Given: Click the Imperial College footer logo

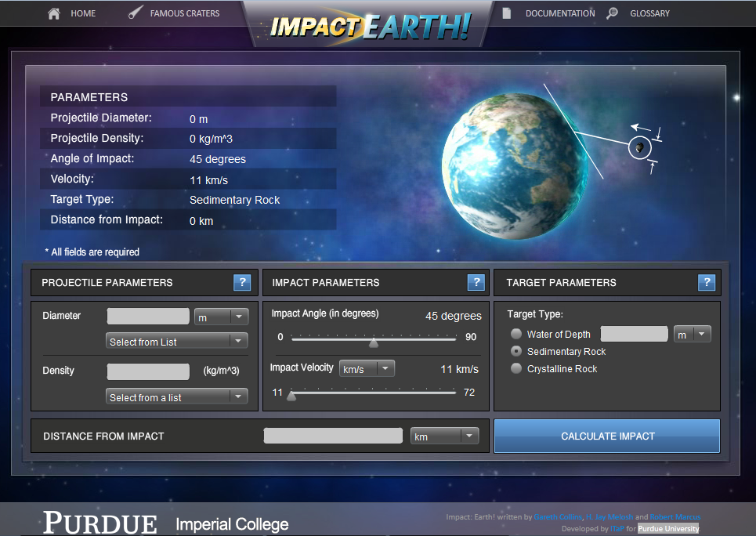Looking at the screenshot, I should pyautogui.click(x=232, y=524).
